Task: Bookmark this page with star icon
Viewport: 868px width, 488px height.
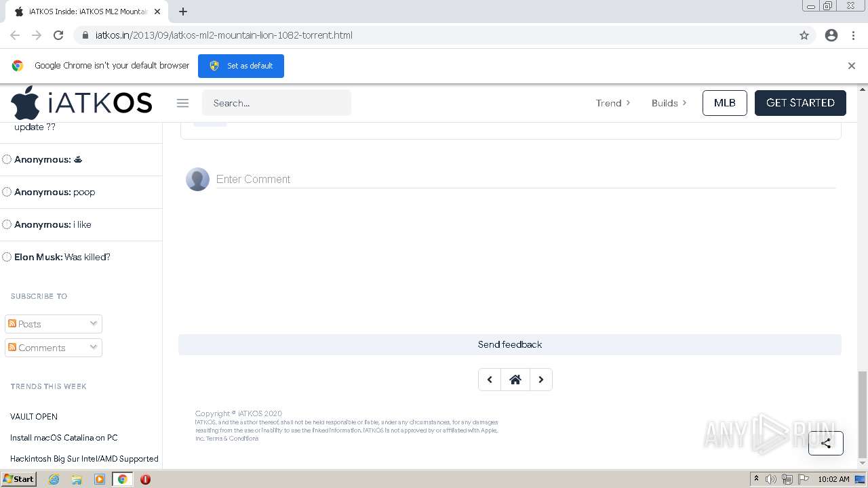Action: point(804,35)
